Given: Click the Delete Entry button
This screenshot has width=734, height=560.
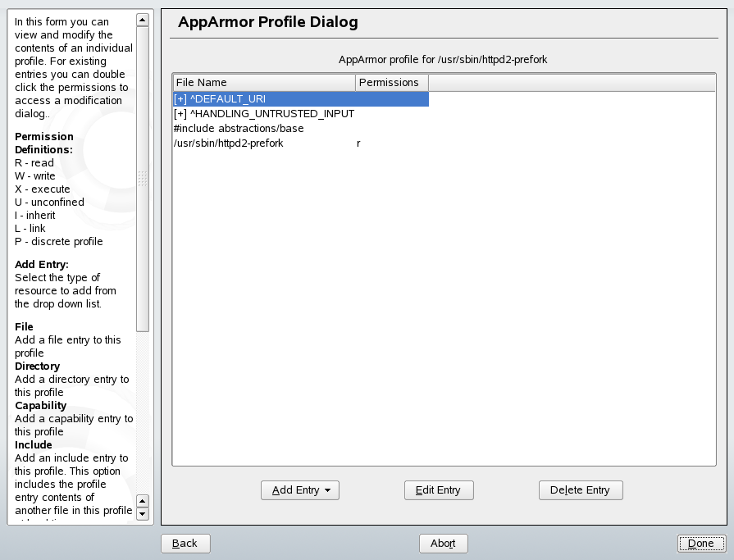Looking at the screenshot, I should pyautogui.click(x=580, y=489).
